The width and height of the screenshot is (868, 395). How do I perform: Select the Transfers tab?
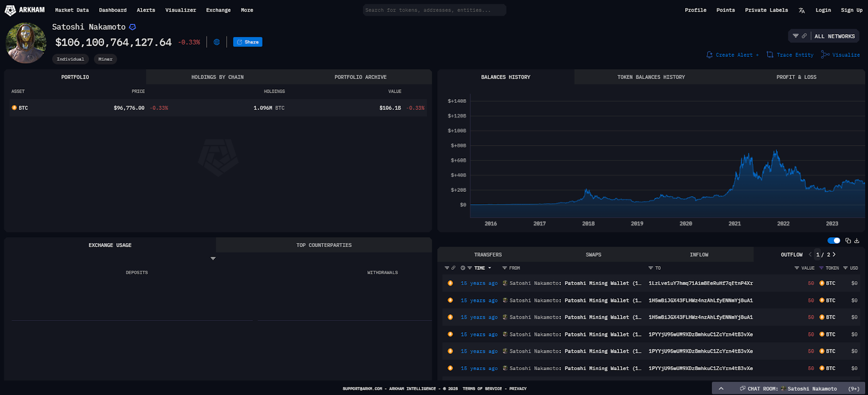(488, 255)
